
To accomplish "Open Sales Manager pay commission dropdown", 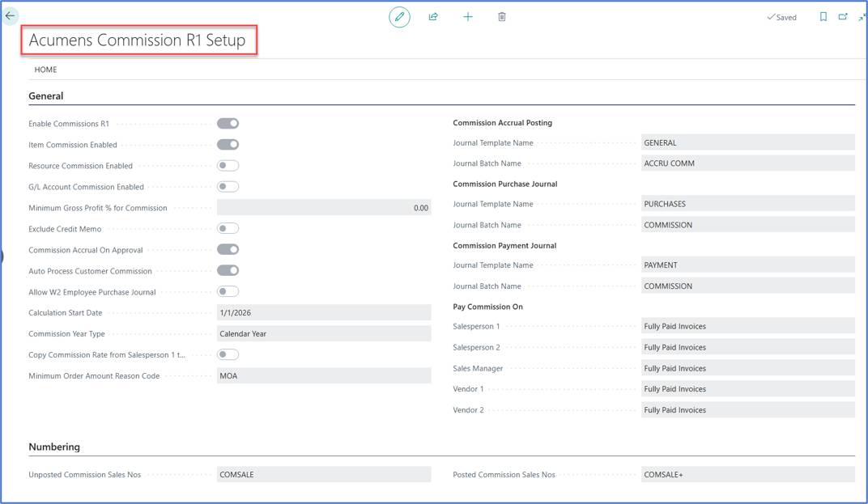I will [x=748, y=368].
